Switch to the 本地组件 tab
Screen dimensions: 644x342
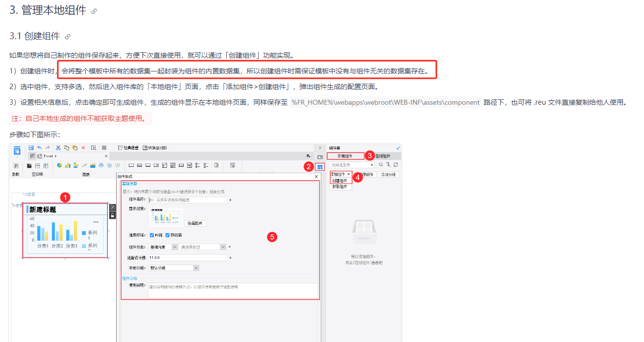(x=345, y=156)
